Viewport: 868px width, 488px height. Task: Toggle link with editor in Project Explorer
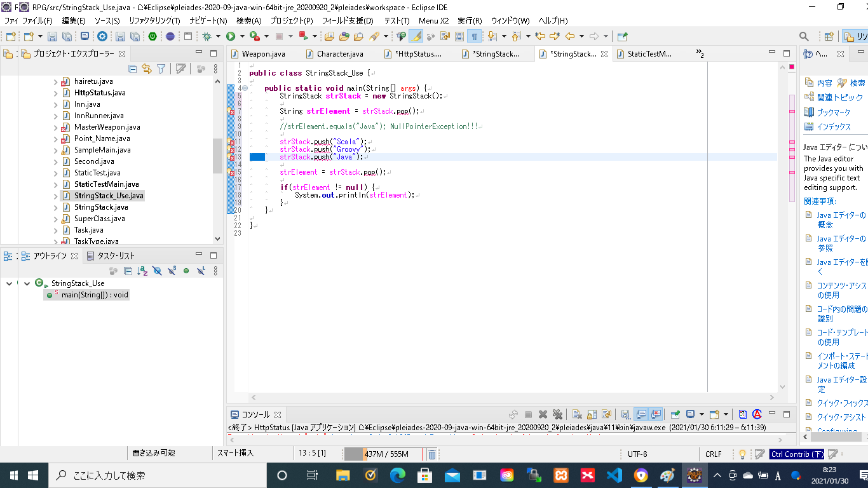147,69
